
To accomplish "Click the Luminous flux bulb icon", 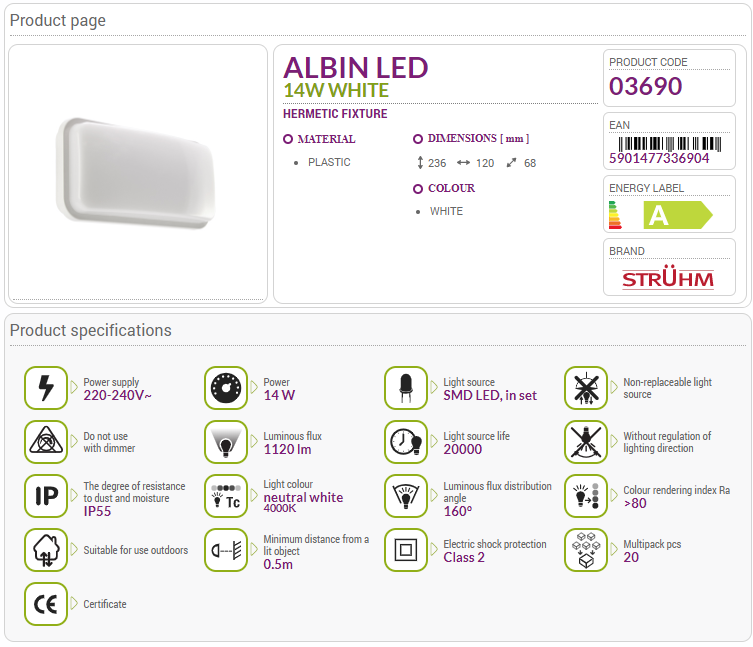I will click(x=226, y=441).
